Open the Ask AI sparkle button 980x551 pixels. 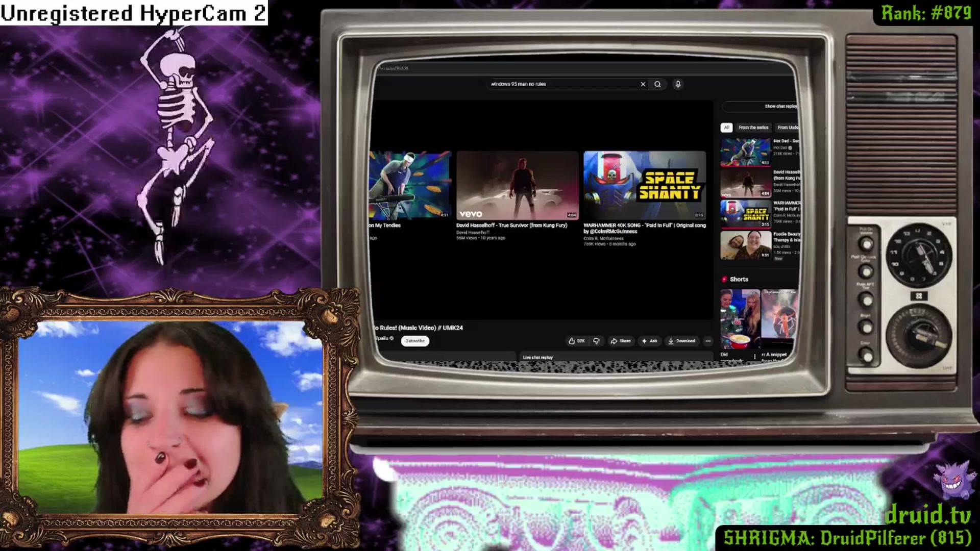pos(649,341)
